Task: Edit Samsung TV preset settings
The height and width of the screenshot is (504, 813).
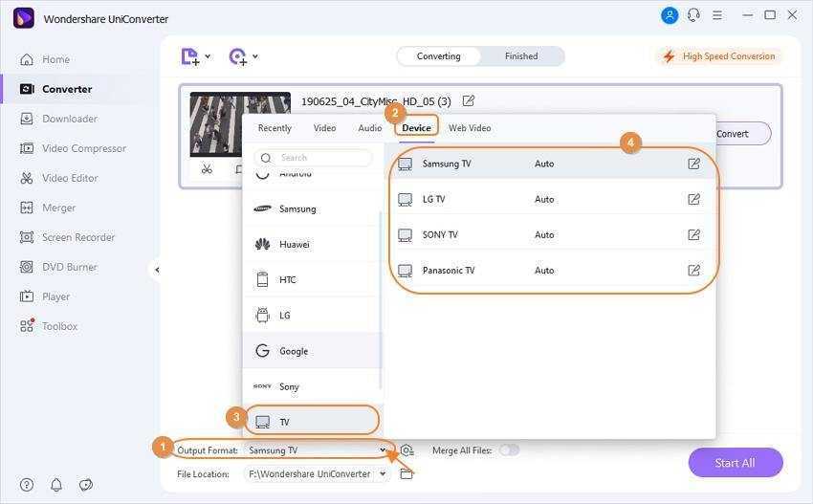Action: [693, 164]
